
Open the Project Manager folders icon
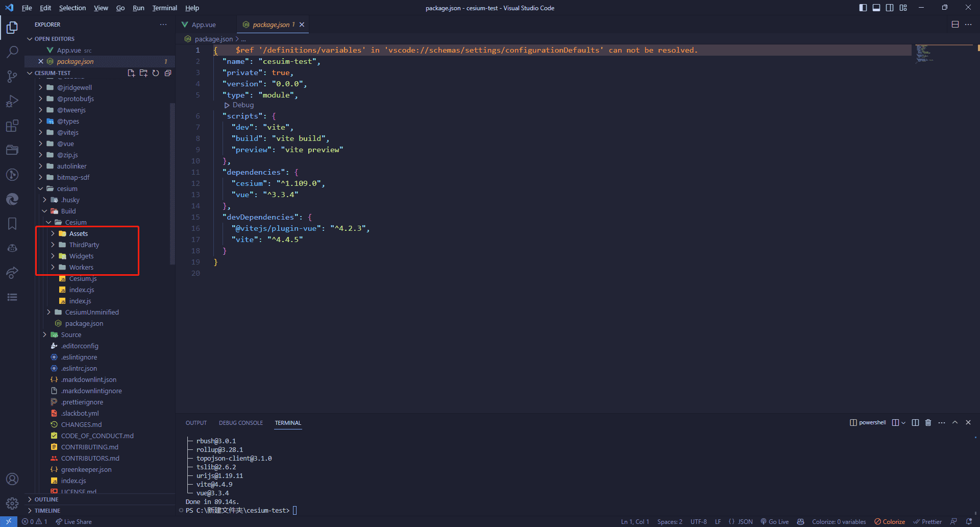point(12,150)
